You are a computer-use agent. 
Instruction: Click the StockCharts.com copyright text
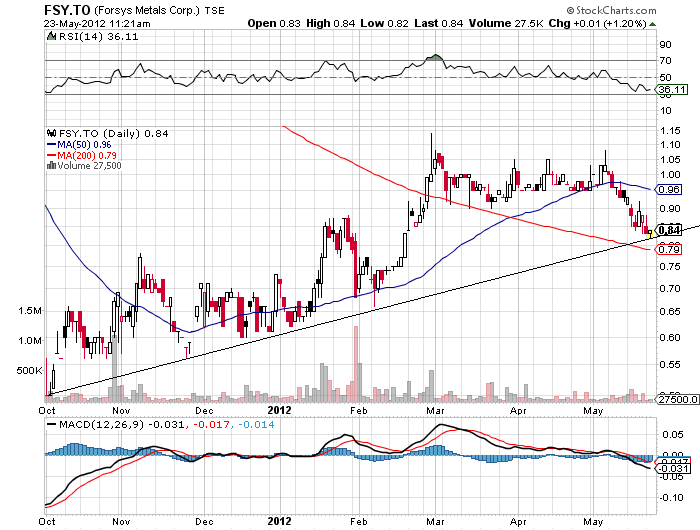coord(611,10)
